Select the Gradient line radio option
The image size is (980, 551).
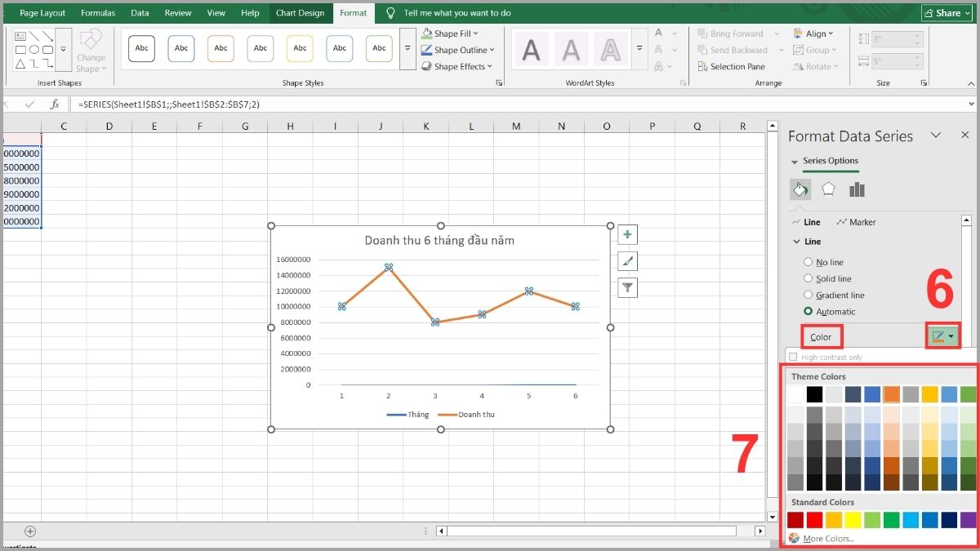[808, 295]
